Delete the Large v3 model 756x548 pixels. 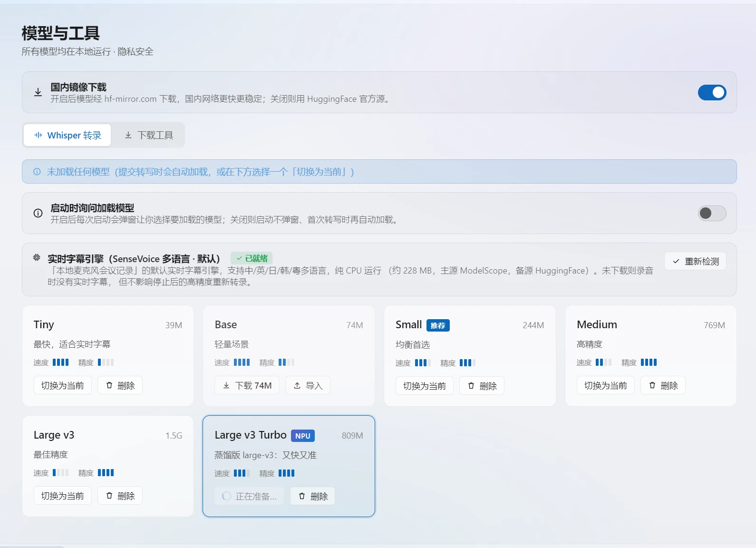click(120, 496)
